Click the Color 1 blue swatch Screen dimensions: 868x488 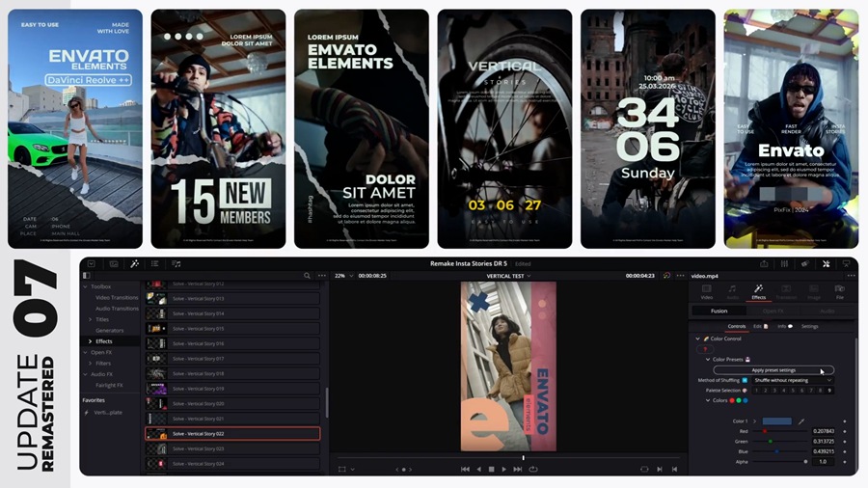click(x=776, y=421)
